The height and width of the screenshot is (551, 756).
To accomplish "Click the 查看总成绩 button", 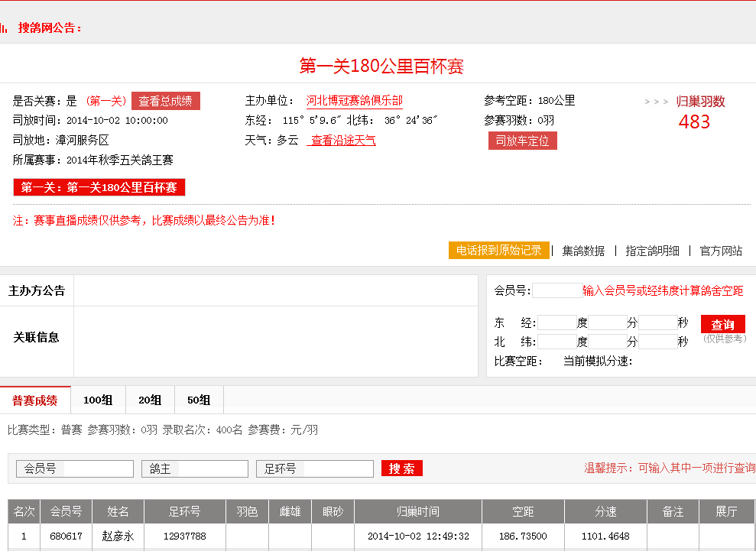I will pos(165,101).
